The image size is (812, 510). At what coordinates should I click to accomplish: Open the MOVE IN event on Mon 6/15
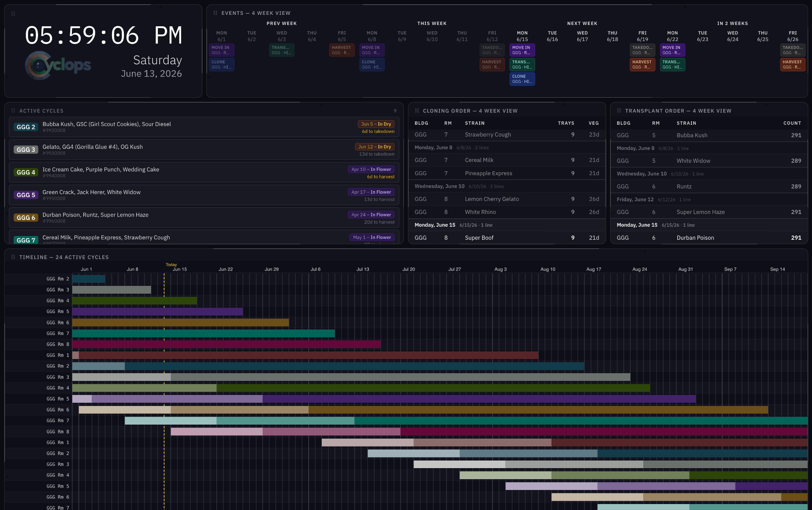pyautogui.click(x=522, y=50)
